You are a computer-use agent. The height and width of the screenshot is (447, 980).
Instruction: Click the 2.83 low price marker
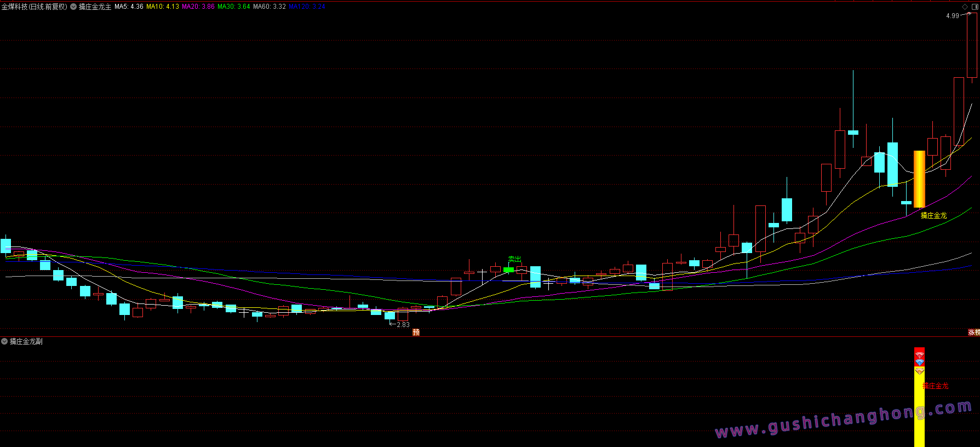(403, 324)
